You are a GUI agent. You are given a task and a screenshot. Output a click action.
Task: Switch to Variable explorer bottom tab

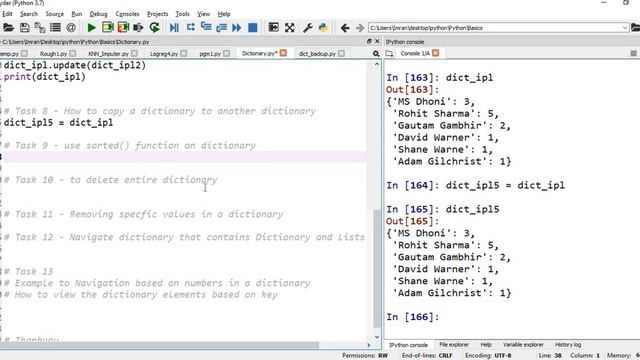(523, 345)
